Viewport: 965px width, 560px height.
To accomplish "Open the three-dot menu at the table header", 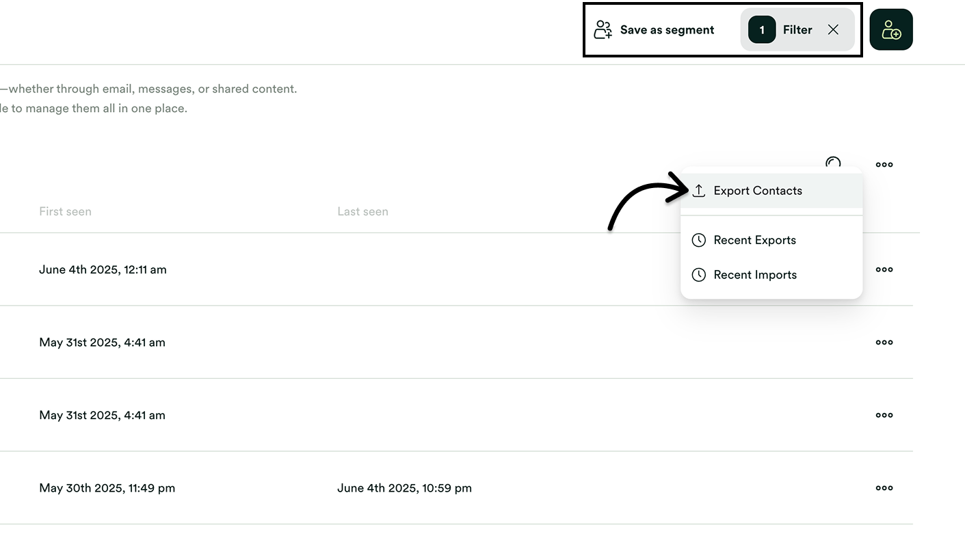I will (884, 164).
